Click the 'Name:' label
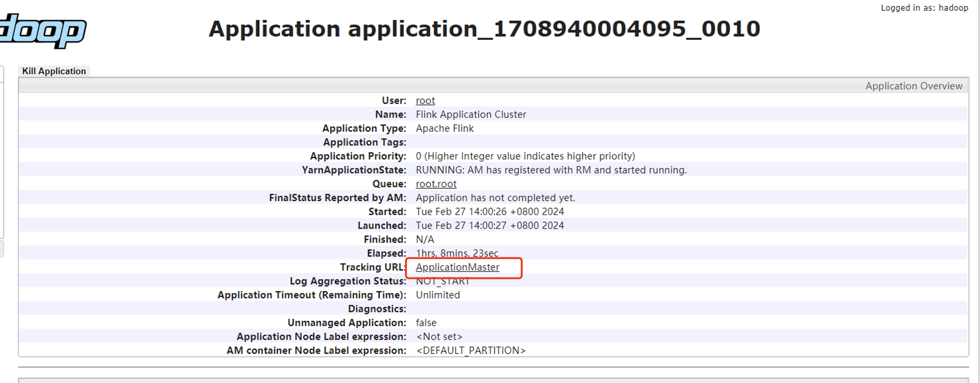The height and width of the screenshot is (383, 980). point(391,114)
